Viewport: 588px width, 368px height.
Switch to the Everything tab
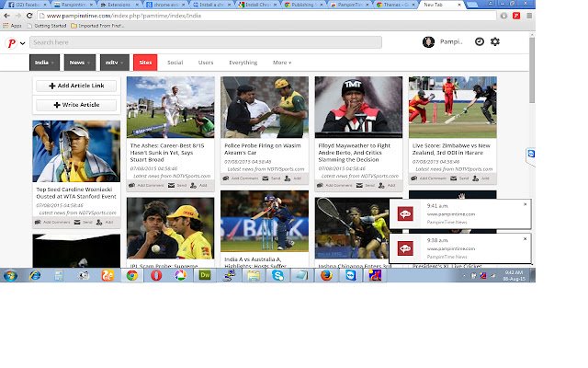click(x=243, y=63)
